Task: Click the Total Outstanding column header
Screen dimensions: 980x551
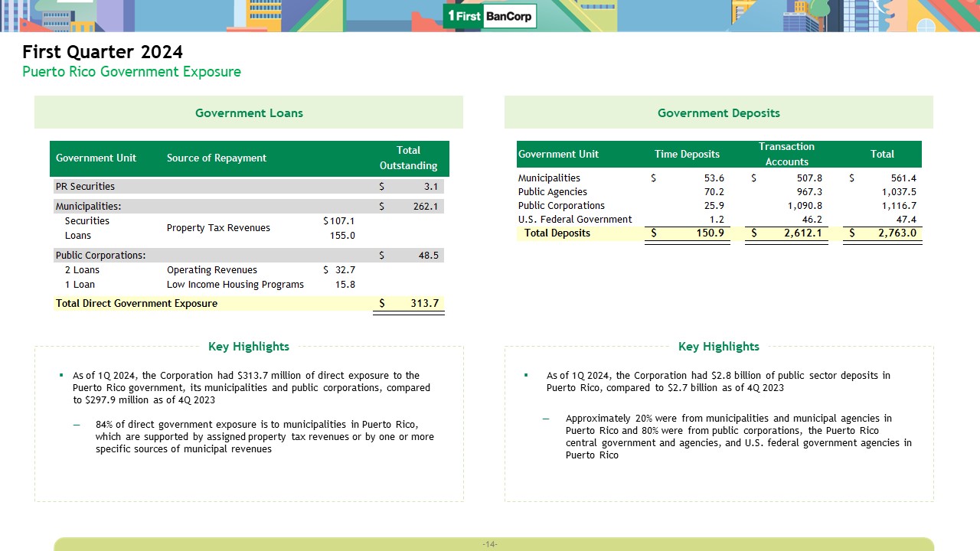Action: pos(408,158)
